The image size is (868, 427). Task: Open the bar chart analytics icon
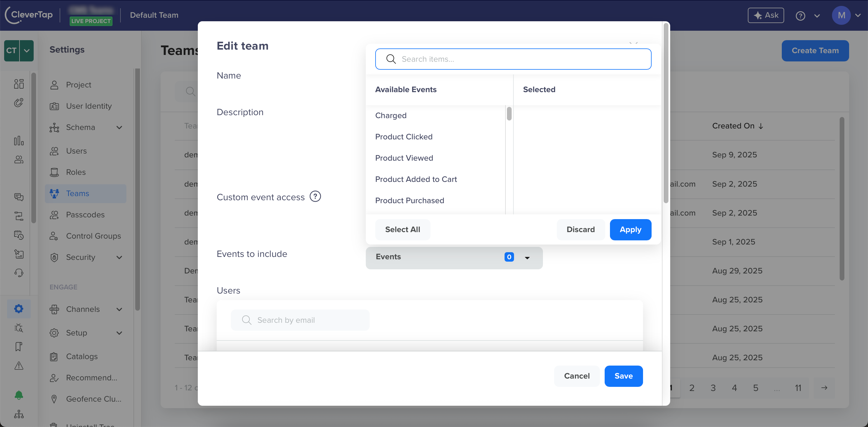coord(19,141)
